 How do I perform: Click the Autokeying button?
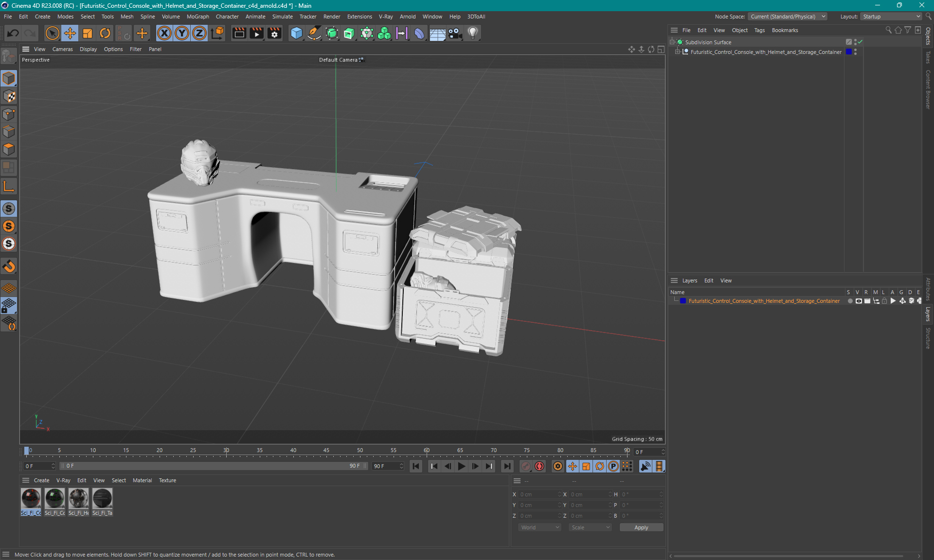coord(539,466)
